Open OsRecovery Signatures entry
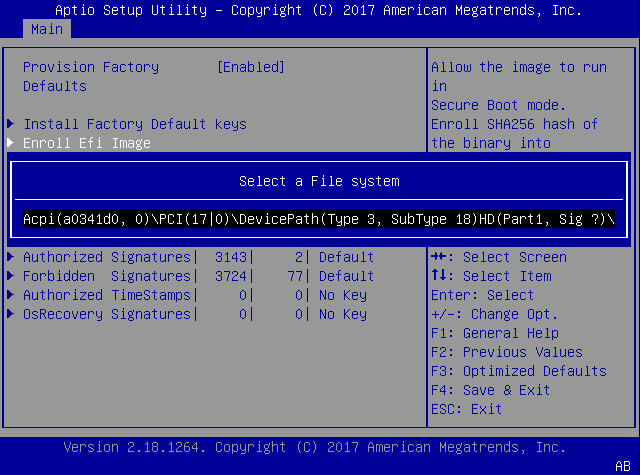This screenshot has width=640, height=475. pos(107,314)
